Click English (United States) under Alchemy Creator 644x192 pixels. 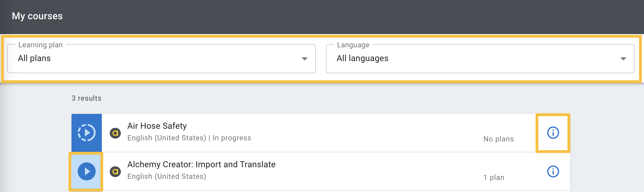point(167,176)
